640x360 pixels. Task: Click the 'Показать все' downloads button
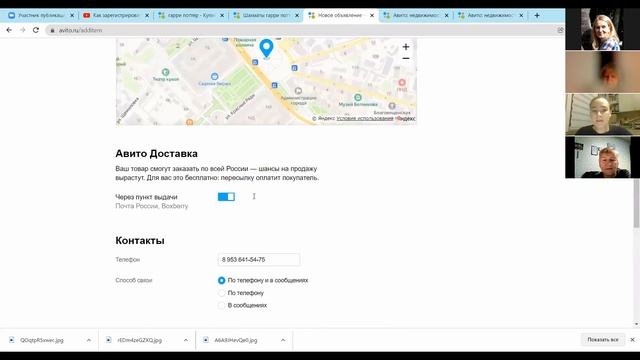click(x=603, y=340)
